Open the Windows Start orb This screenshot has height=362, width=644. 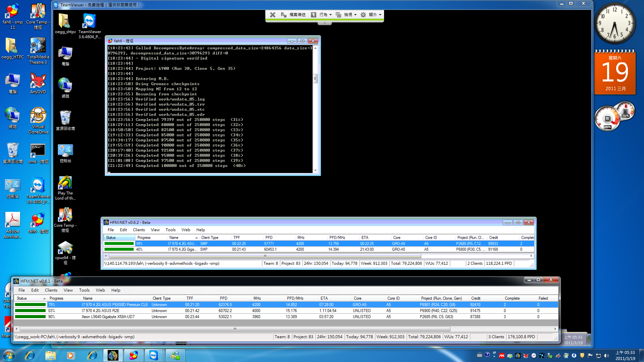coord(9,355)
